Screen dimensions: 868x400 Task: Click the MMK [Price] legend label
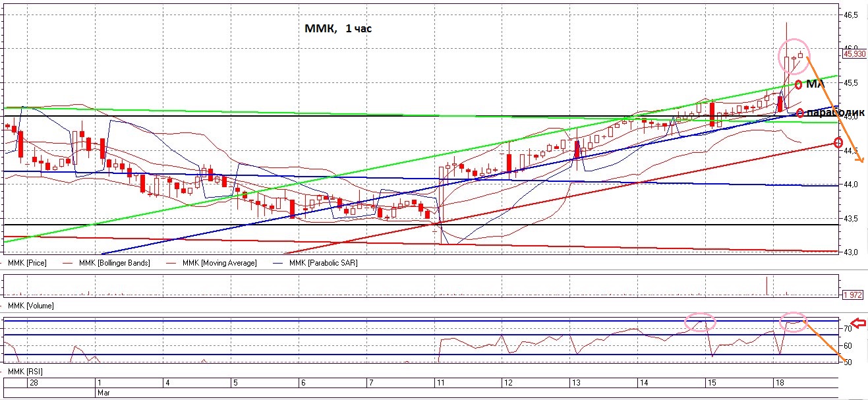pos(26,263)
